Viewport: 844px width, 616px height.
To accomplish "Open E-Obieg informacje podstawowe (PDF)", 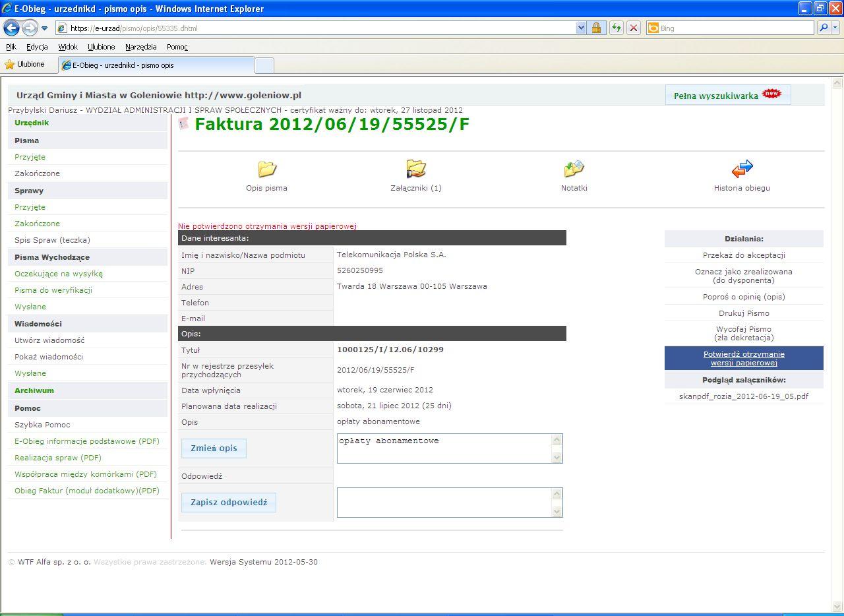I will pos(87,441).
